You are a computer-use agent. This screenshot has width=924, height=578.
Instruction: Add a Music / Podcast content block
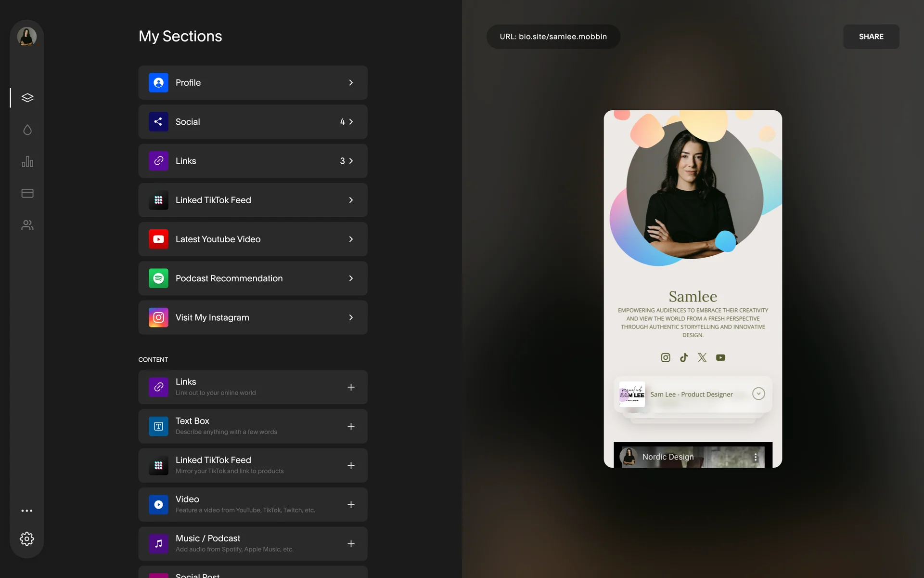[x=351, y=544]
